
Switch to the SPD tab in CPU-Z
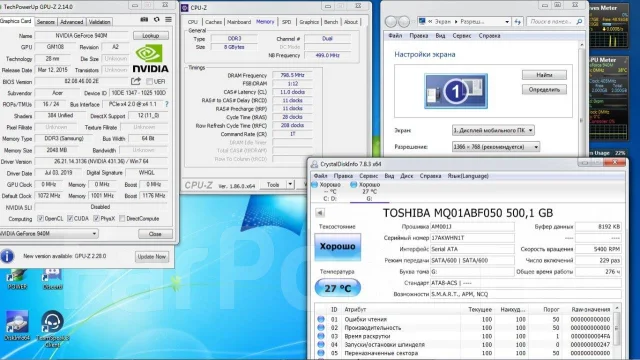(287, 22)
